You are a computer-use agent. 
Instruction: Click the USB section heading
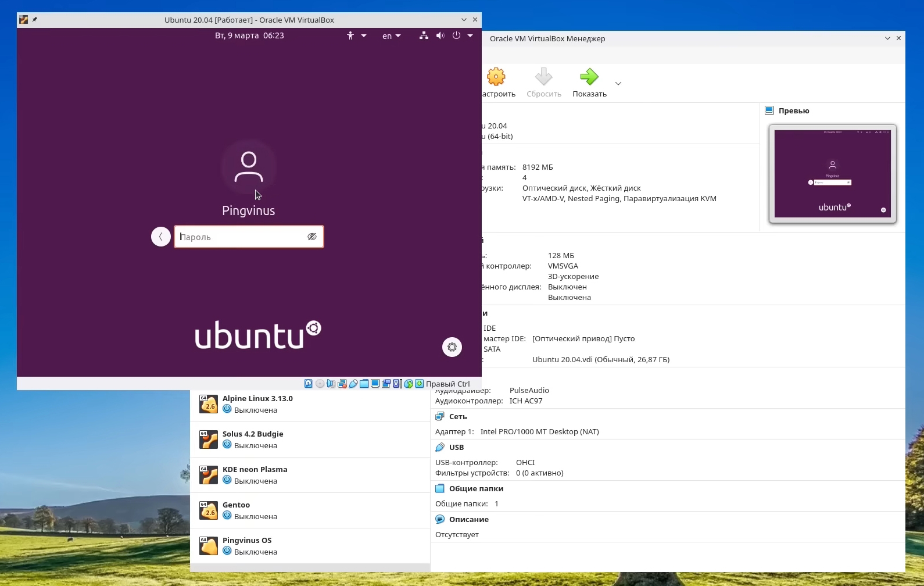click(457, 448)
